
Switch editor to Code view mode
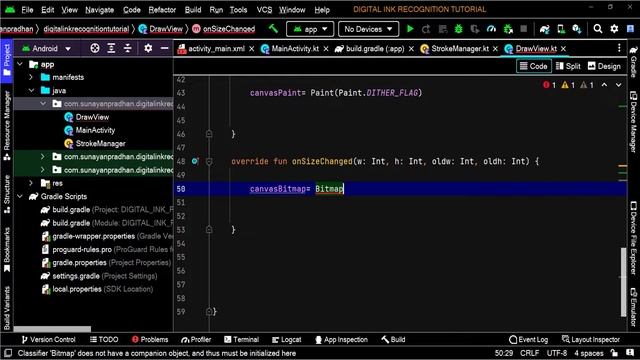533,66
